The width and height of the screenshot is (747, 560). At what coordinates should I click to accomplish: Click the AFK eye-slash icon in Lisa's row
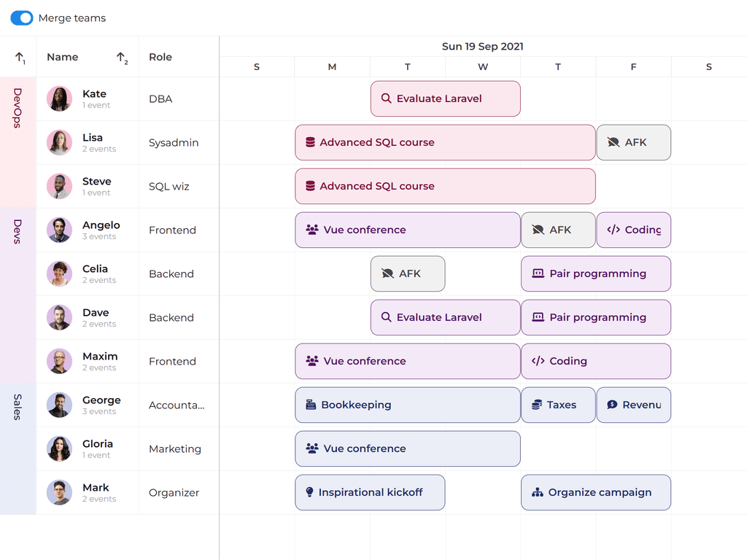coord(614,142)
